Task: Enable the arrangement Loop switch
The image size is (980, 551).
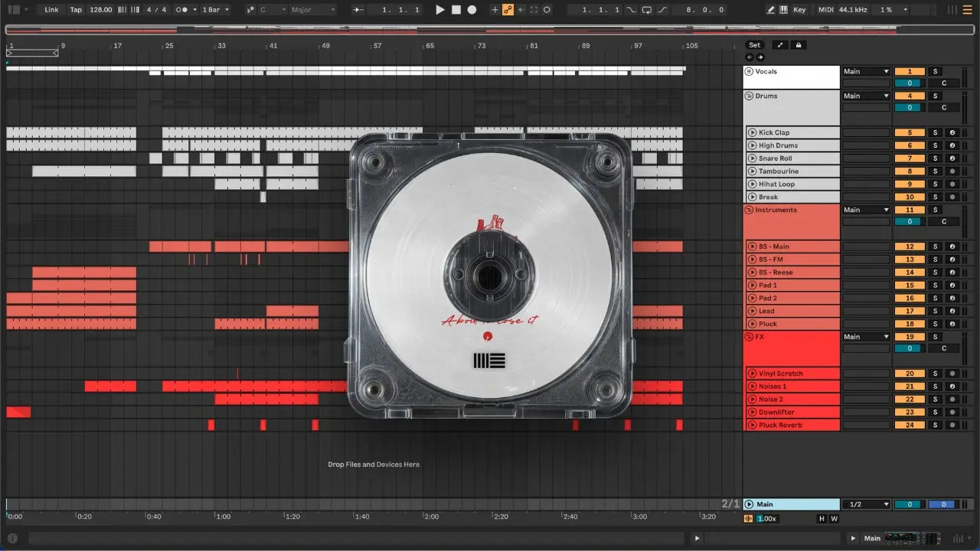Action: 647,10
